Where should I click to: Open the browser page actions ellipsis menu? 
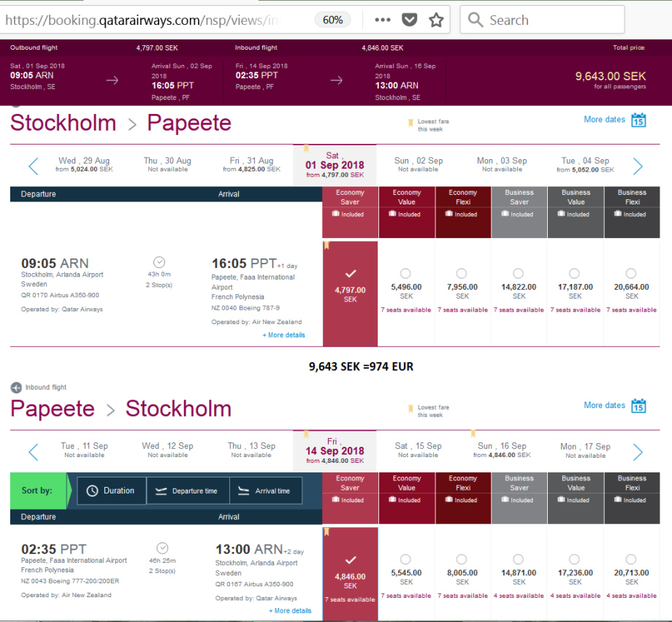click(x=382, y=20)
